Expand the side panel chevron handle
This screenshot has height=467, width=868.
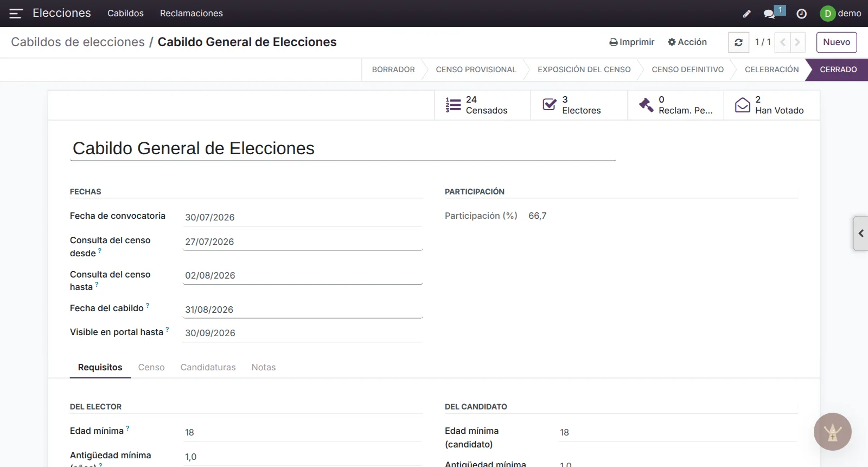click(861, 233)
